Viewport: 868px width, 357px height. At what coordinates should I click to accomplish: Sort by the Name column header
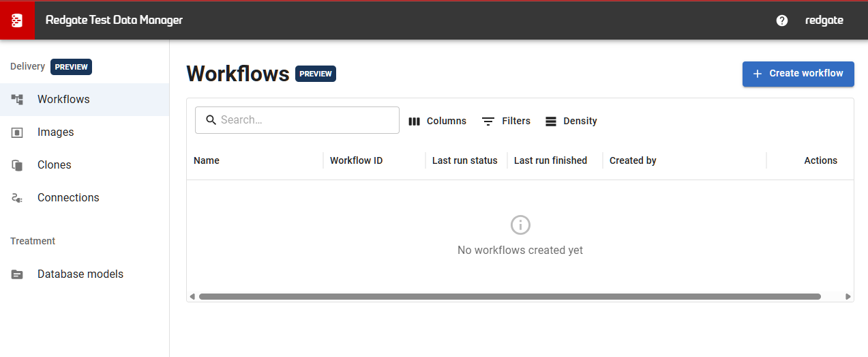tap(207, 160)
